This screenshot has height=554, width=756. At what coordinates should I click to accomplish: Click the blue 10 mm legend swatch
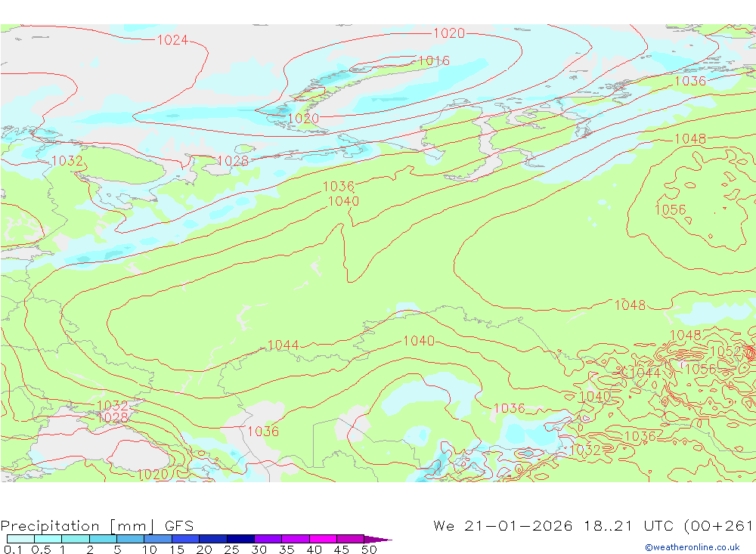158,539
